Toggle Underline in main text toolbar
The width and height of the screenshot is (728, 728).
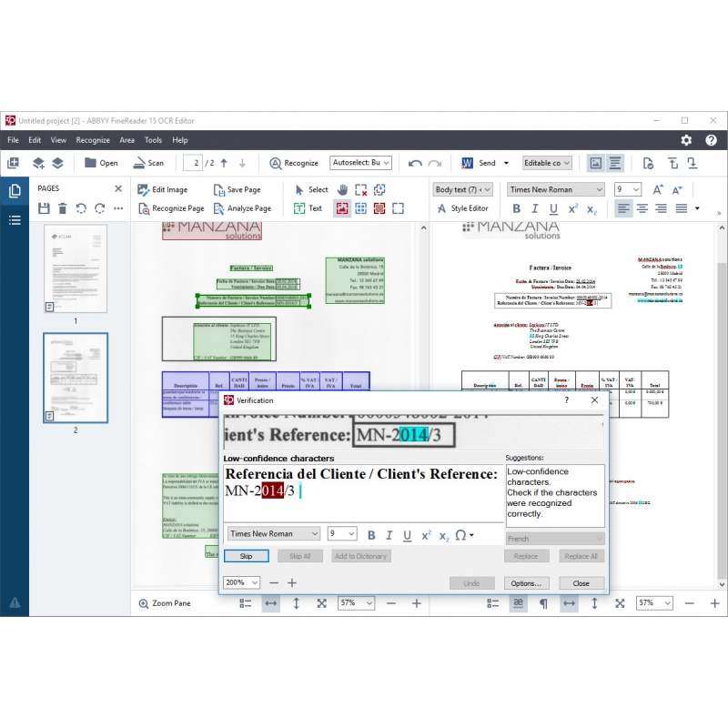tap(553, 209)
